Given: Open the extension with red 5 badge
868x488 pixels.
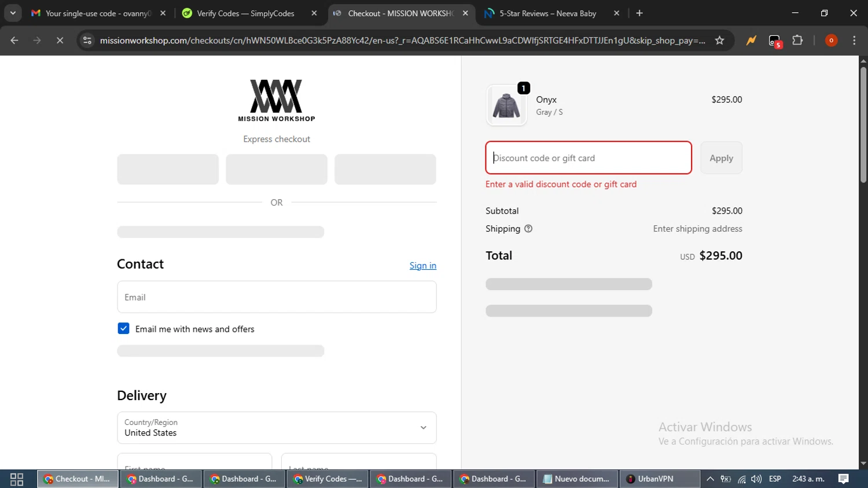Looking at the screenshot, I should 775,41.
